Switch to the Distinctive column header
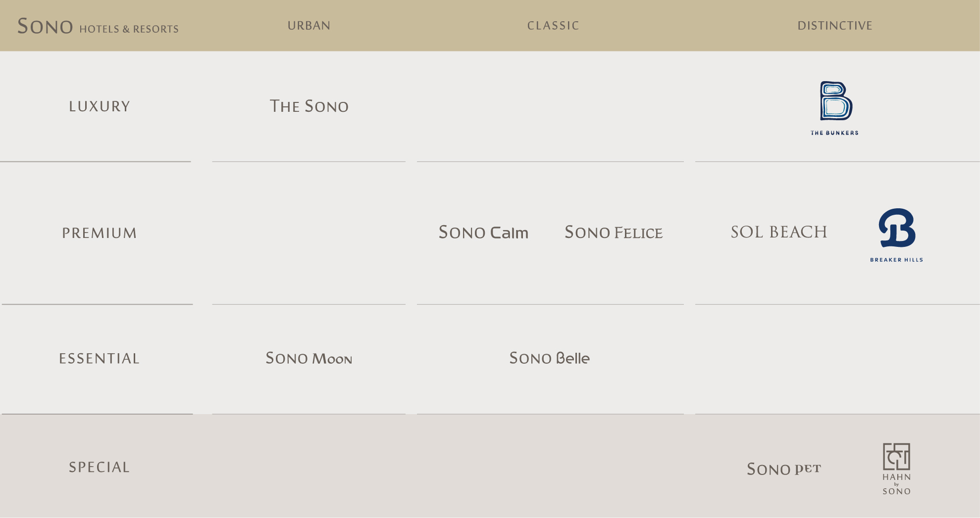This screenshot has width=980, height=518. pyautogui.click(x=835, y=26)
